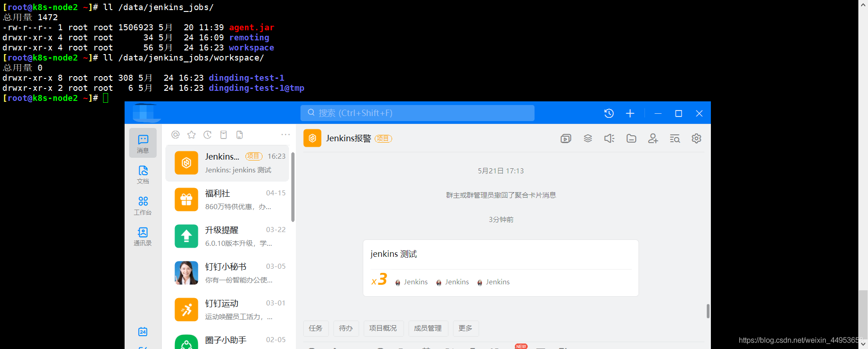Viewport: 868px width, 349px height.
Task: Filter chats by @ mentions icon
Action: coord(175,134)
